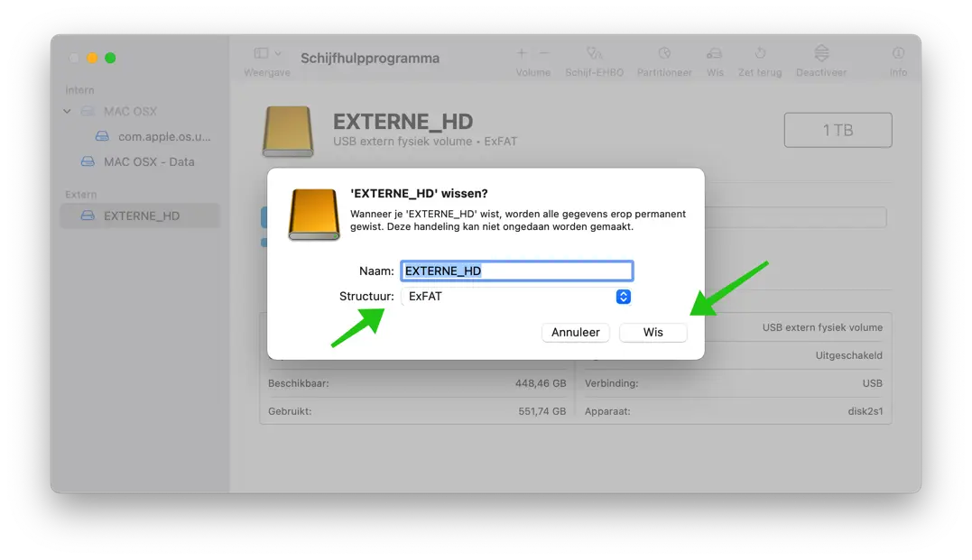
Task: Click the Wis button in the dialog
Action: 653,332
